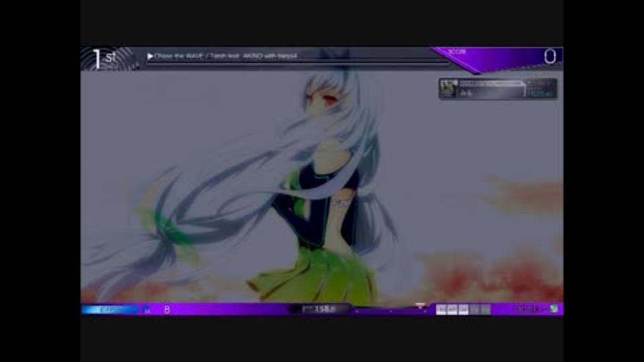Click the play triangle before the song title
644x362 pixels.
tap(150, 56)
